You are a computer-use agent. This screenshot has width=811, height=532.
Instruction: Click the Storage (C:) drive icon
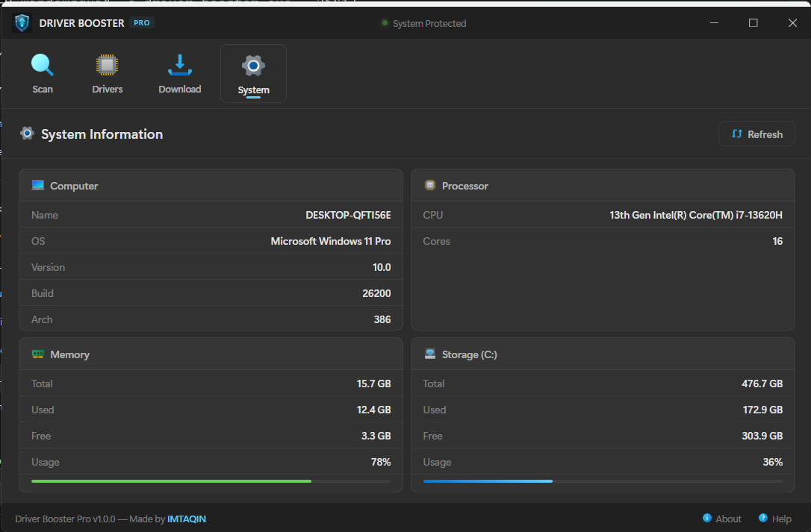pos(430,354)
